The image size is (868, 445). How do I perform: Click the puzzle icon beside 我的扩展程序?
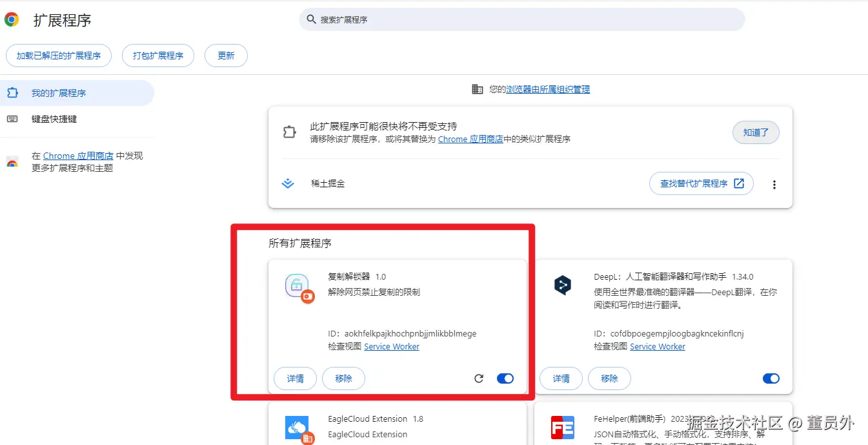[12, 93]
